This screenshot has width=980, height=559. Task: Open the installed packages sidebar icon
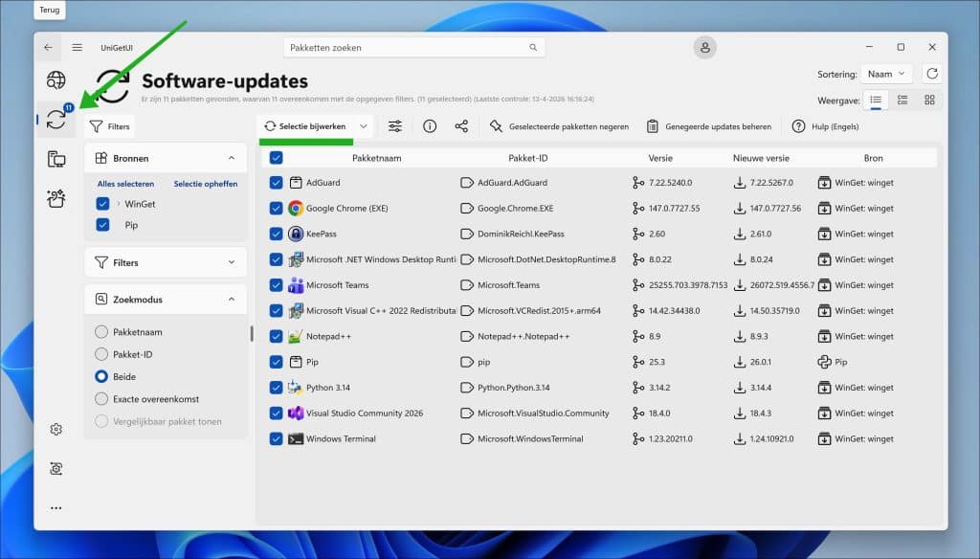pyautogui.click(x=56, y=158)
